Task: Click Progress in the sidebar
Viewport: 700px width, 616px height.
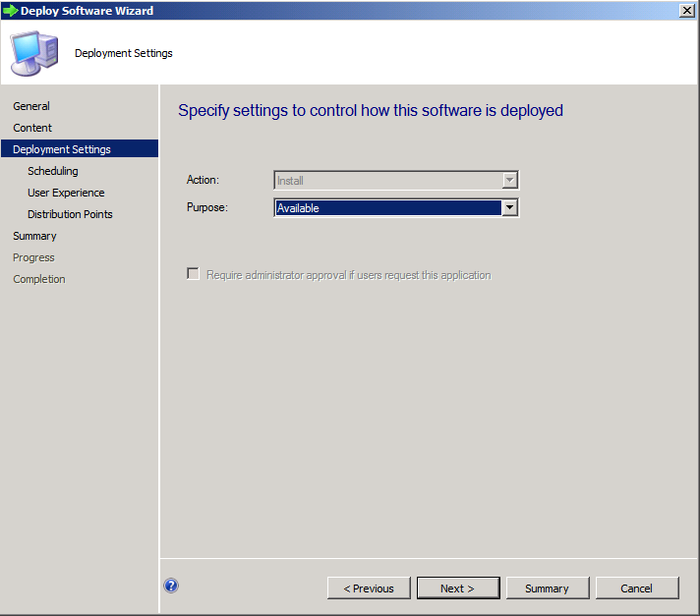Action: tap(33, 257)
